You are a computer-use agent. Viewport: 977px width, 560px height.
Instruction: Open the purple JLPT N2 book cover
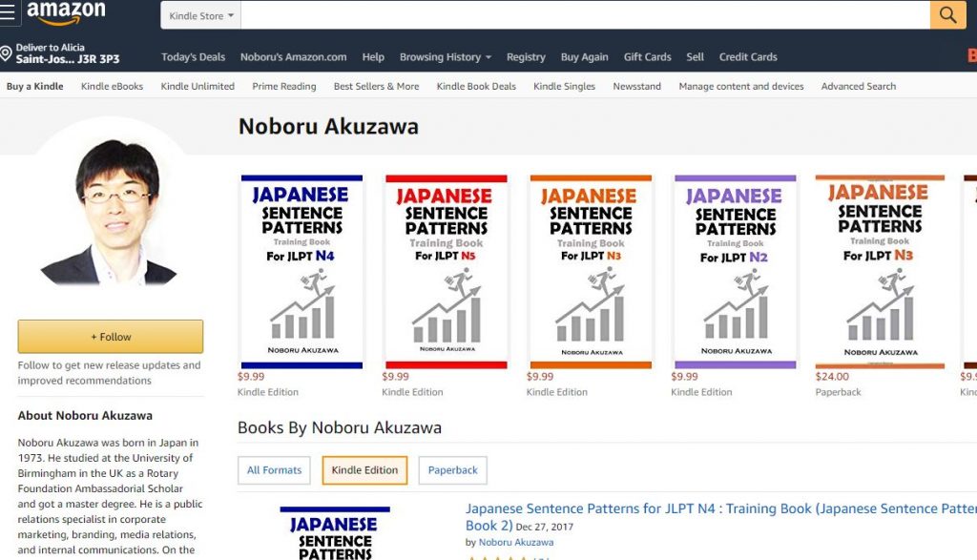click(x=735, y=272)
